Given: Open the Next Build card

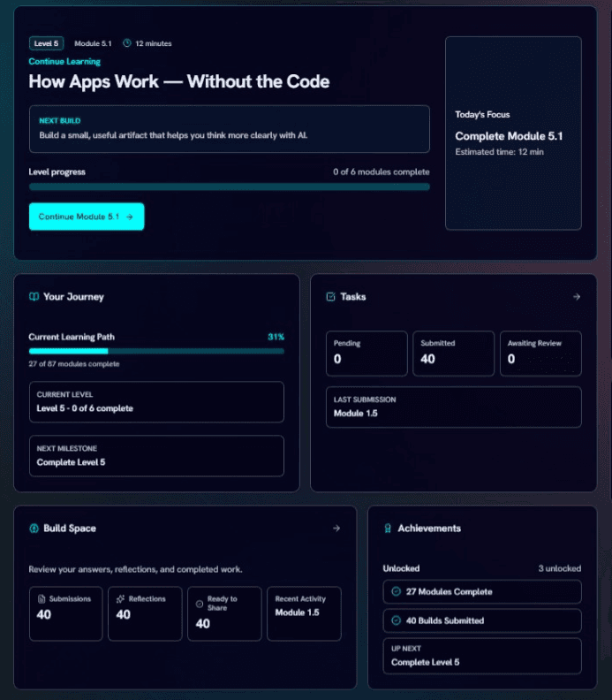Looking at the screenshot, I should point(230,129).
